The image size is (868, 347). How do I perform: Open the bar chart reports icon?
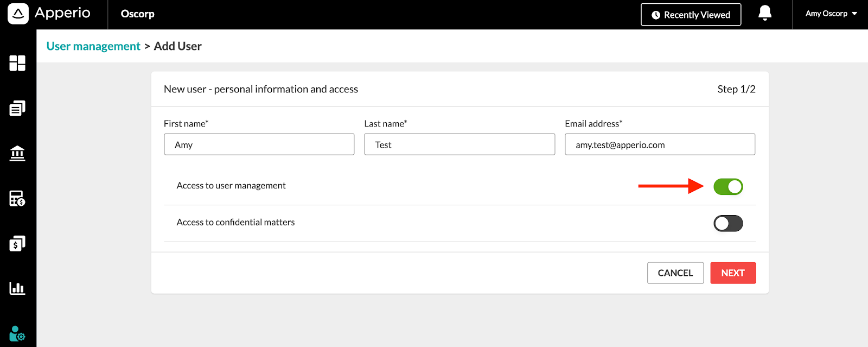click(x=17, y=288)
